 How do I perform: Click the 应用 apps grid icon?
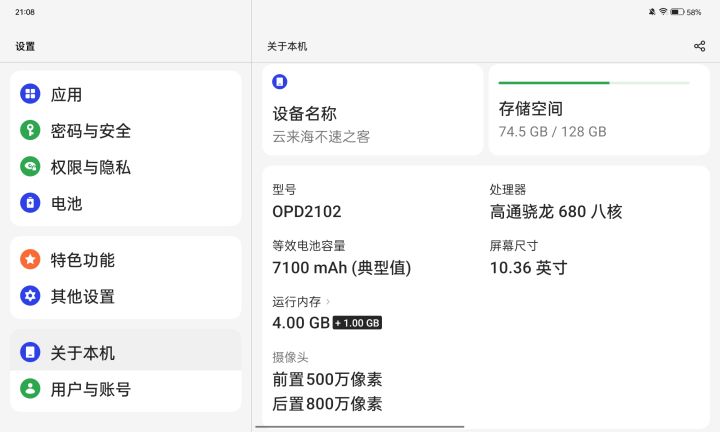[x=30, y=95]
